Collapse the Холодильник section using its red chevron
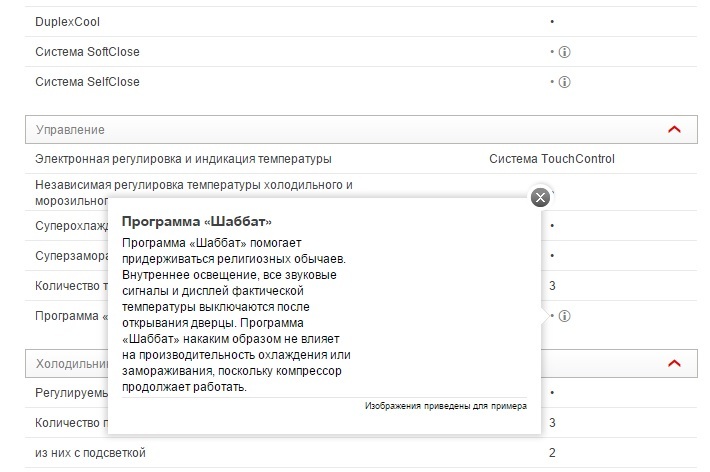710x472 pixels. click(x=674, y=364)
